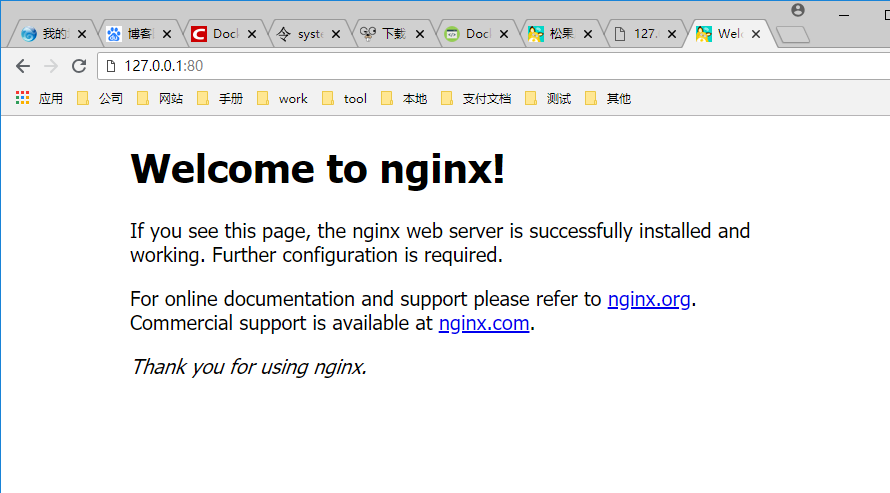Close the active Welc tab

[755, 34]
